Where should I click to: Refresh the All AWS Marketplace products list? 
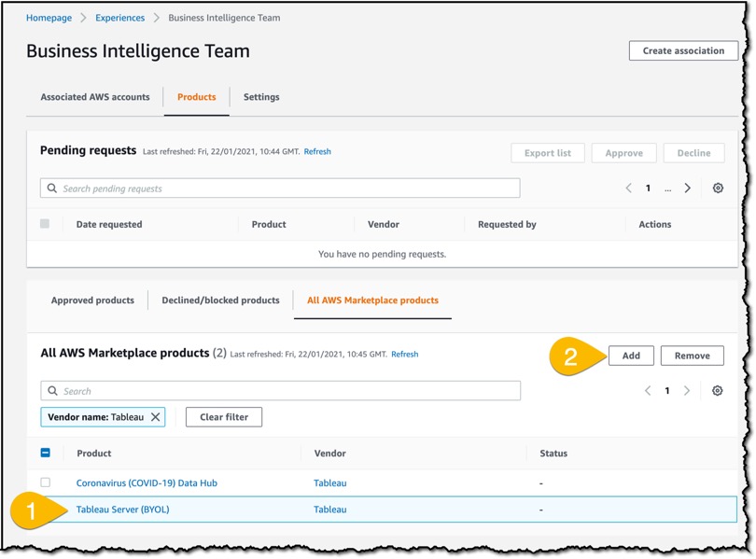coord(404,355)
